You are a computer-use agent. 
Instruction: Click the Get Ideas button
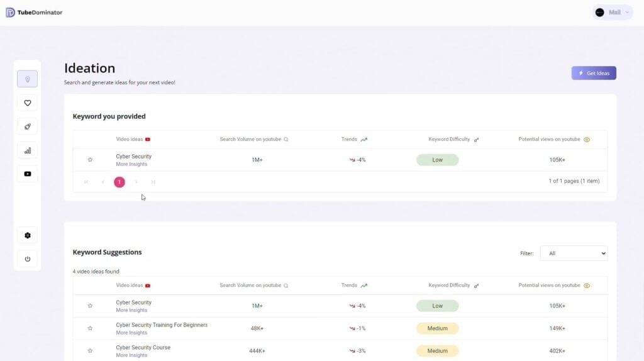(593, 74)
